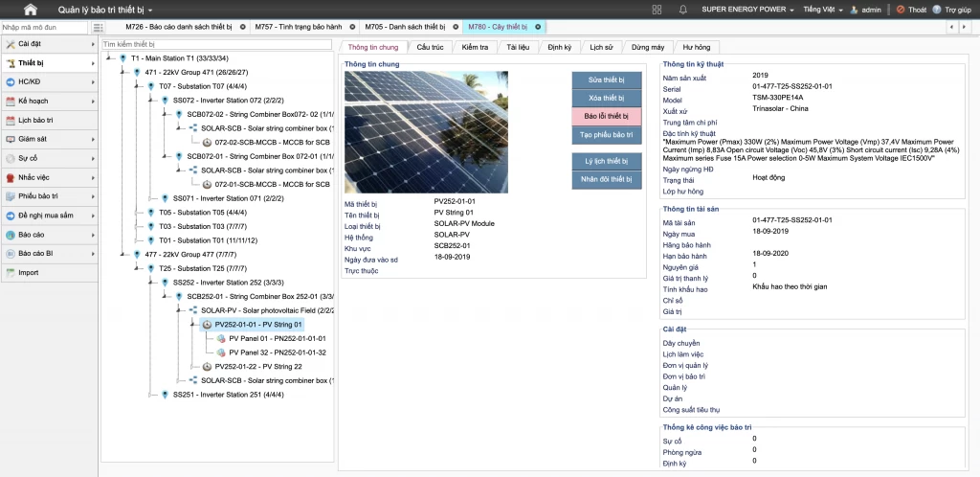The width and height of the screenshot is (980, 477).
Task: Click the Lịch bảo trì calendar icon
Action: (x=11, y=120)
